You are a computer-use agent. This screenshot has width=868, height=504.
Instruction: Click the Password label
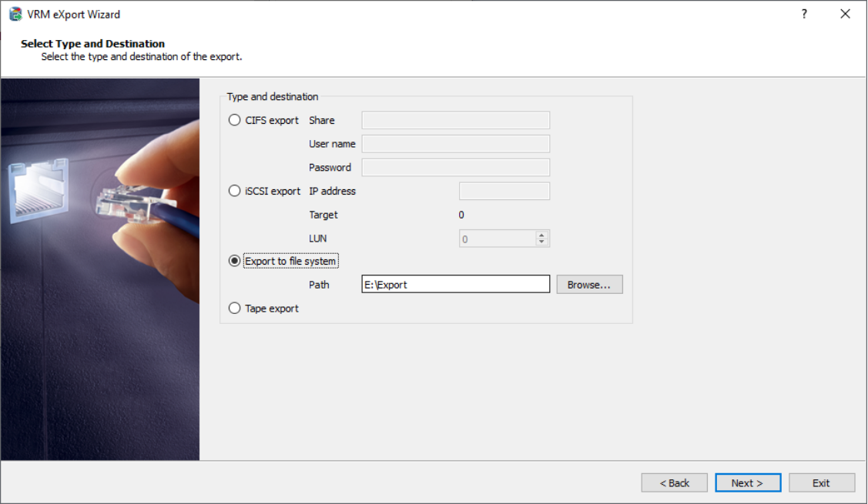[x=330, y=168]
